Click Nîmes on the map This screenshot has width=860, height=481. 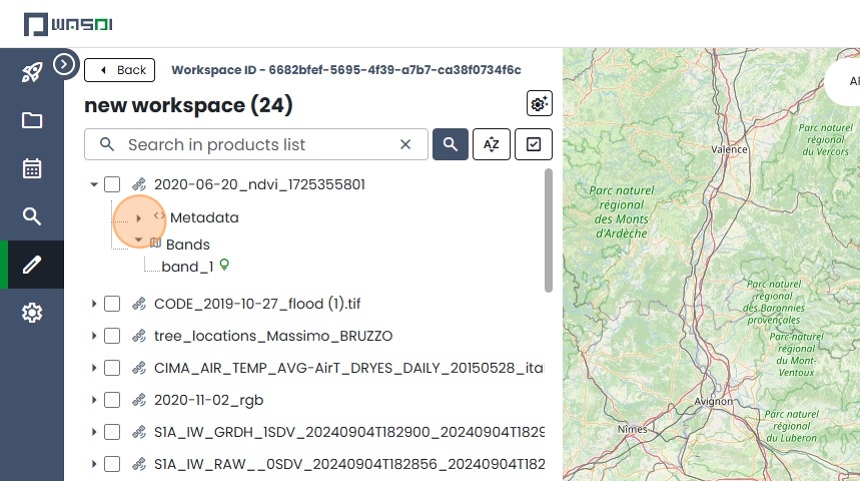632,429
